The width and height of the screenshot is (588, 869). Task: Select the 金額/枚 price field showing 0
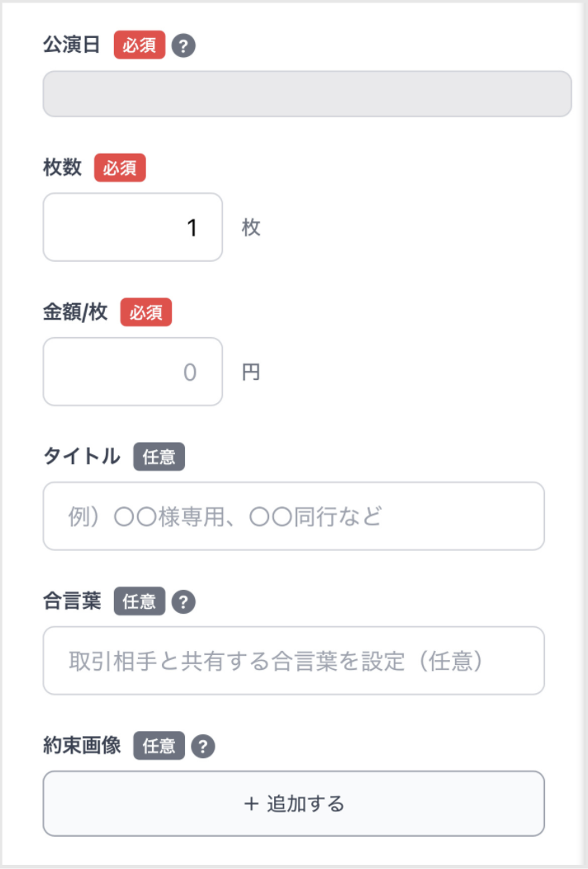point(132,372)
